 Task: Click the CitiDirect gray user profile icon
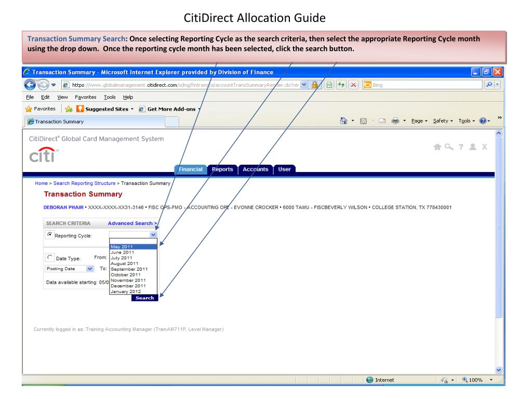pyautogui.click(x=473, y=147)
